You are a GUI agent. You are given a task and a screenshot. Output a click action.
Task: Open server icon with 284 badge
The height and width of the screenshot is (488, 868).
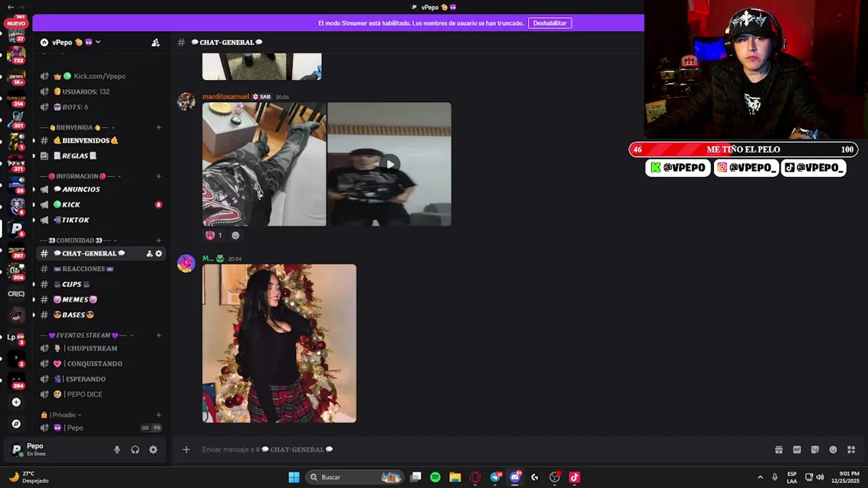(x=16, y=380)
